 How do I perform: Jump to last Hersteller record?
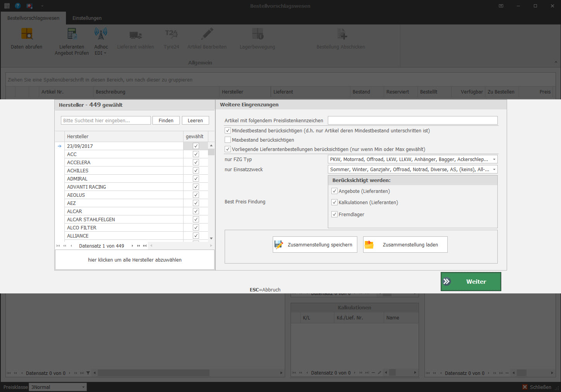[145, 246]
